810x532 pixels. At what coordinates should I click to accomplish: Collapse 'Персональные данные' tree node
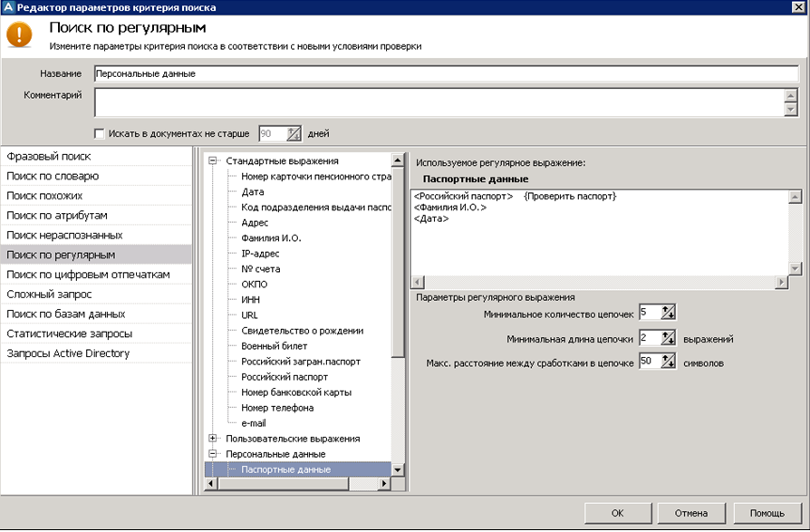[214, 454]
